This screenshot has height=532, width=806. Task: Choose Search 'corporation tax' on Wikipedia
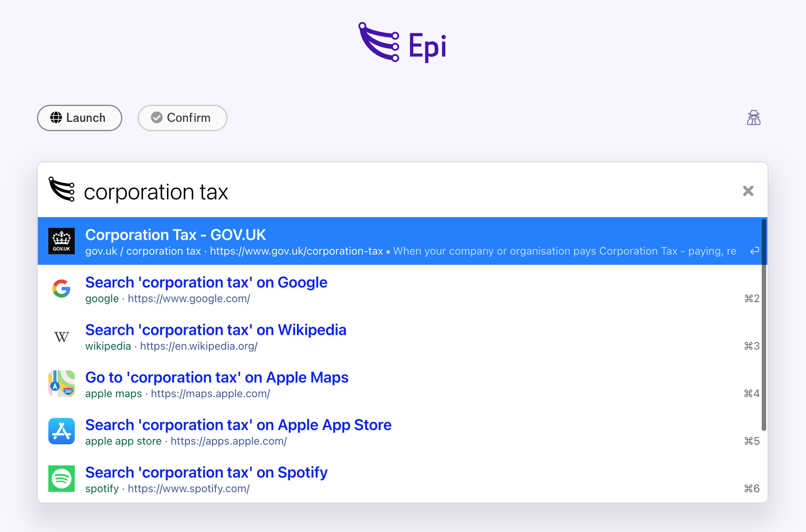click(400, 336)
